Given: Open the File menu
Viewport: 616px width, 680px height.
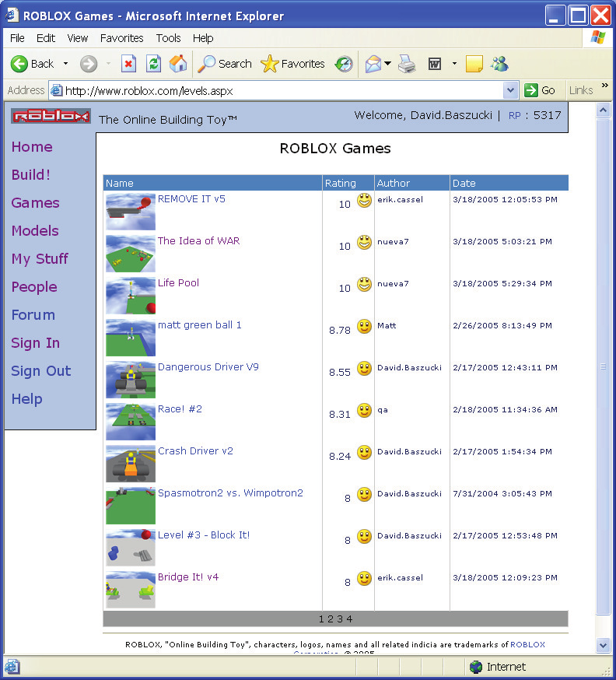Looking at the screenshot, I should point(17,38).
